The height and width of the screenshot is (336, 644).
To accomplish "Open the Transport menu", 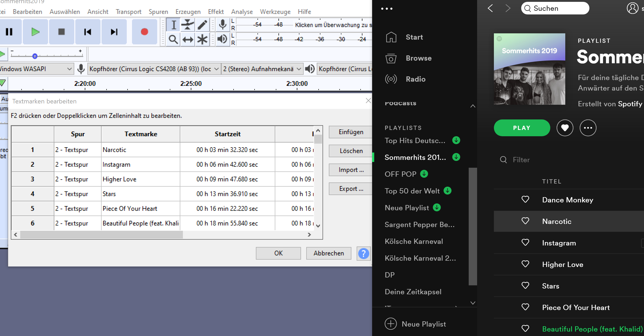I will point(129,12).
